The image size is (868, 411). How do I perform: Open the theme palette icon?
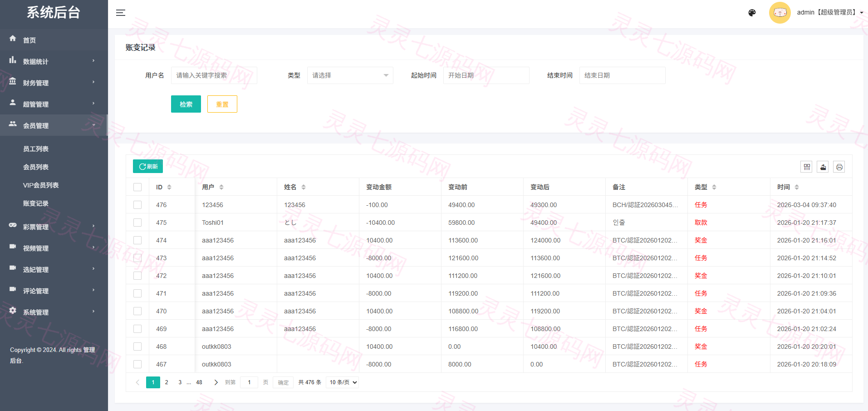(x=752, y=13)
